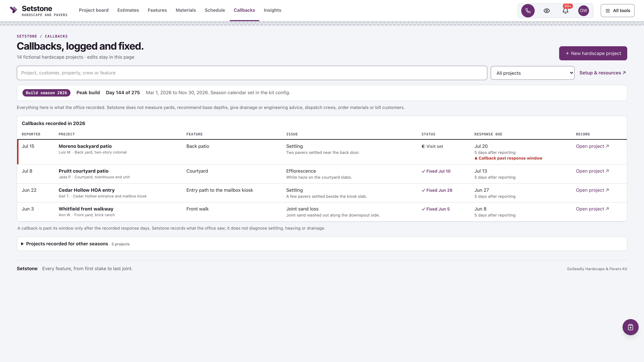Open the Insights tab
Screen dimensions: 644x362
click(272, 10)
